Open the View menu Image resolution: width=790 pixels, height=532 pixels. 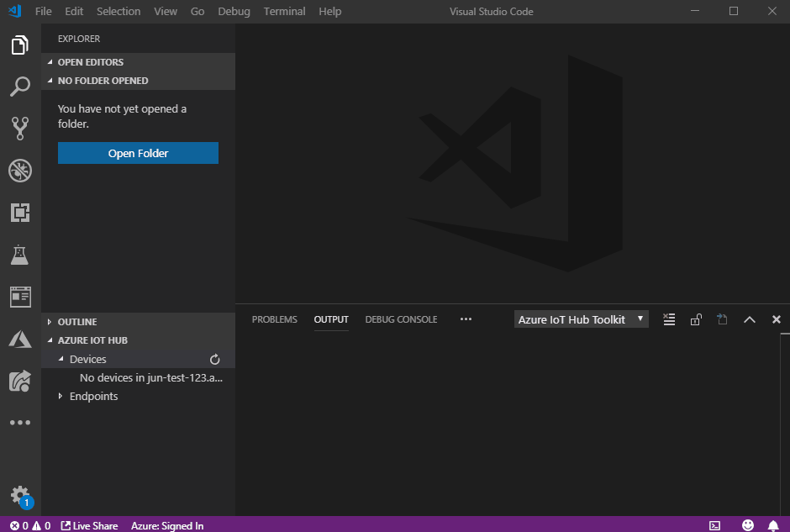coord(166,11)
